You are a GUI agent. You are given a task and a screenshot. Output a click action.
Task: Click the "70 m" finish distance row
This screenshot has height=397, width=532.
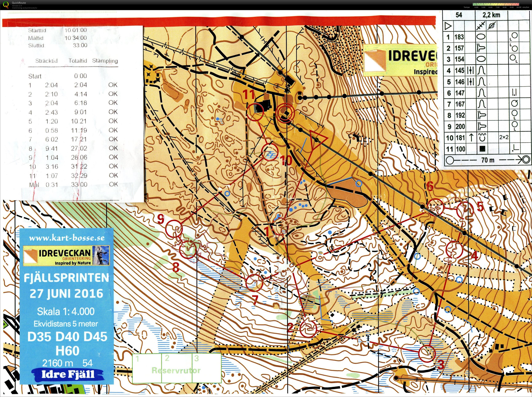click(x=488, y=160)
